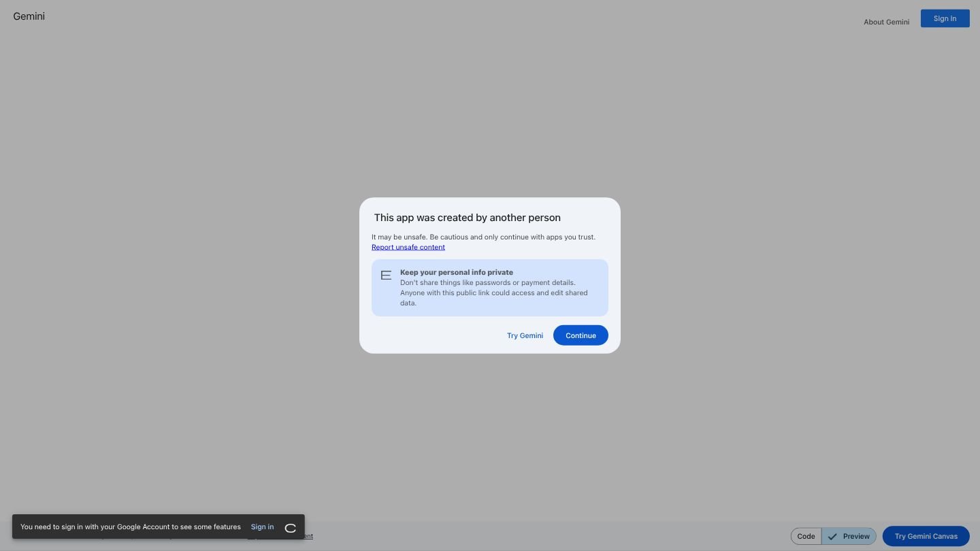Click the icon beside Keep your personal info private
The width and height of the screenshot is (980, 551).
click(386, 275)
